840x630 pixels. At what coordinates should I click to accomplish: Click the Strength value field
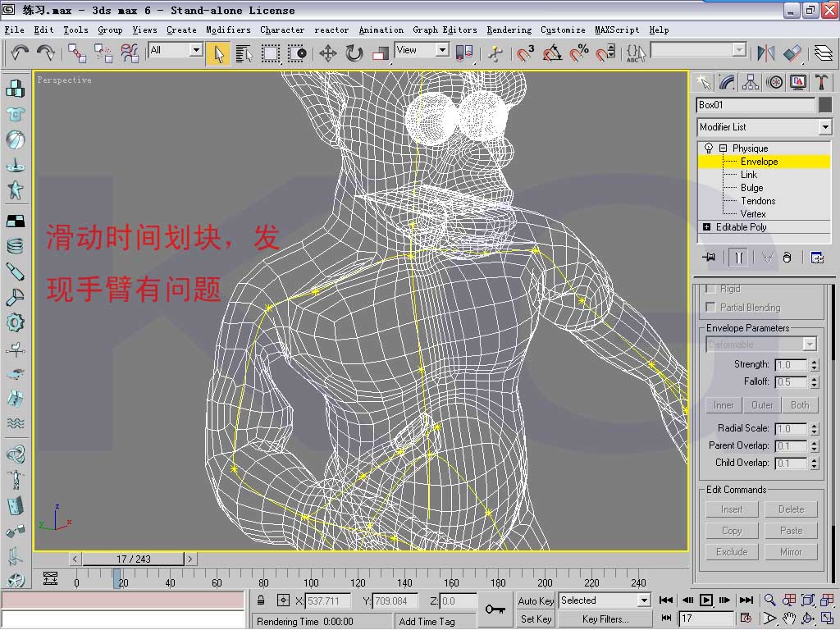point(791,365)
